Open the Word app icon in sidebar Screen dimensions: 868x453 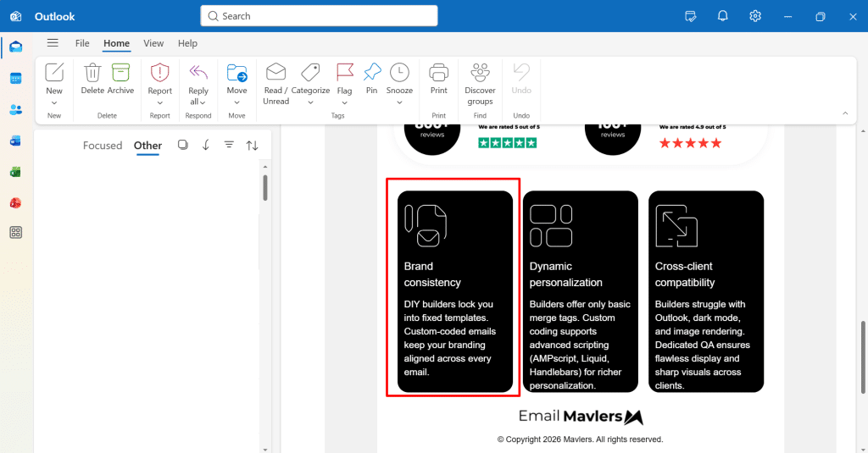point(15,141)
